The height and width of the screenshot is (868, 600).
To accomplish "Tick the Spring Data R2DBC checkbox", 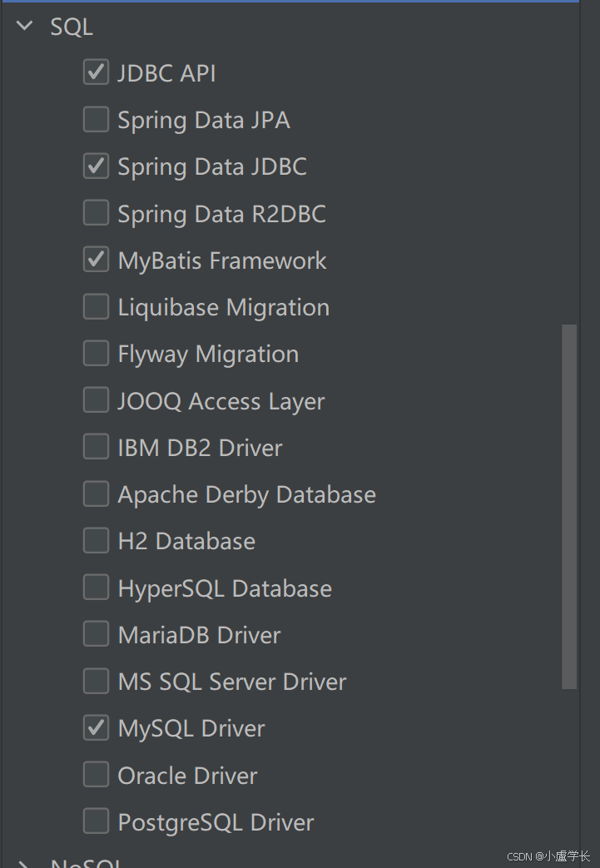I will (96, 212).
